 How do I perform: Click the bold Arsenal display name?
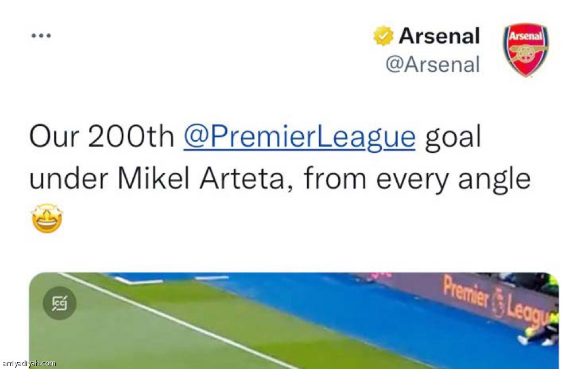439,36
